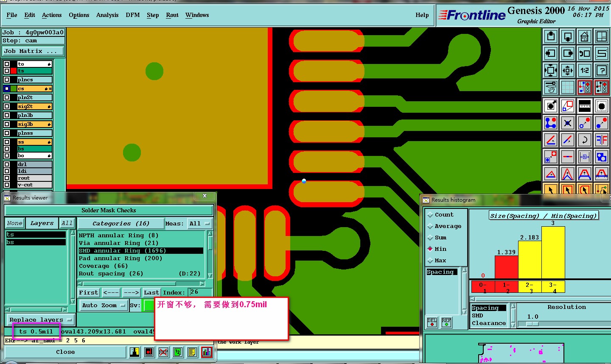
Task: Click the pan down arrow icon
Action: click(x=568, y=37)
